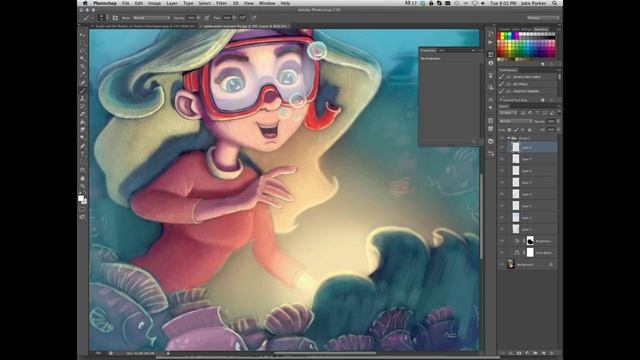The width and height of the screenshot is (640, 360).
Task: Open the Painting workspace switcher dropdown
Action: pyautogui.click(x=542, y=18)
